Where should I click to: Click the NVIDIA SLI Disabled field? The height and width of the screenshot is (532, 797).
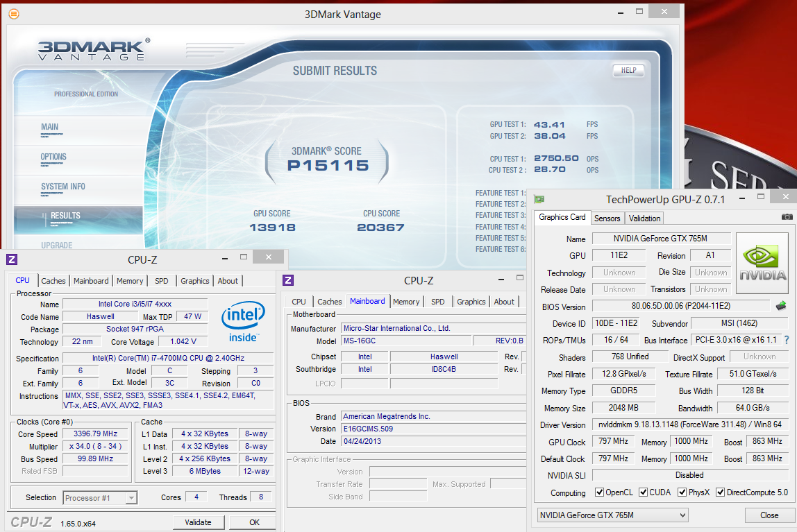pyautogui.click(x=690, y=475)
